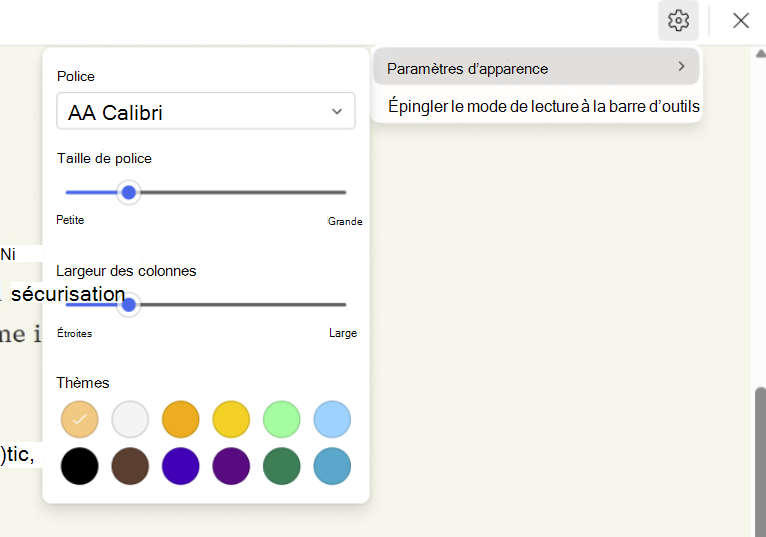
Task: Choose the black theme swatch
Action: [x=80, y=466]
